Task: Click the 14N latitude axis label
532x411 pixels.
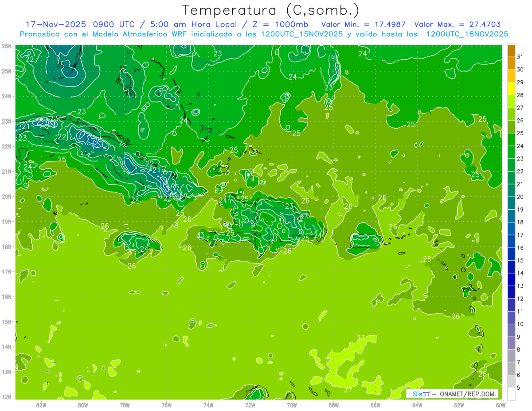Action: click(x=6, y=347)
